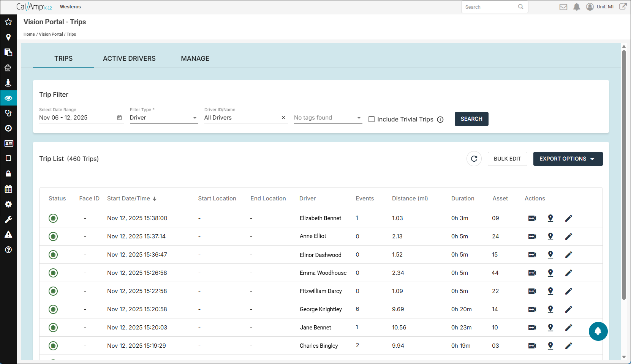Open the Vision Portal breadcrumb link
The width and height of the screenshot is (631, 364).
tap(51, 34)
